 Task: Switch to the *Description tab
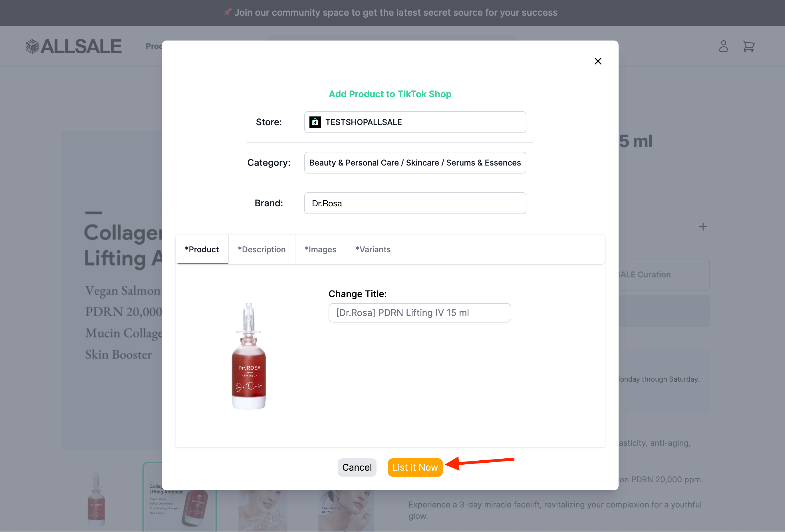tap(261, 249)
